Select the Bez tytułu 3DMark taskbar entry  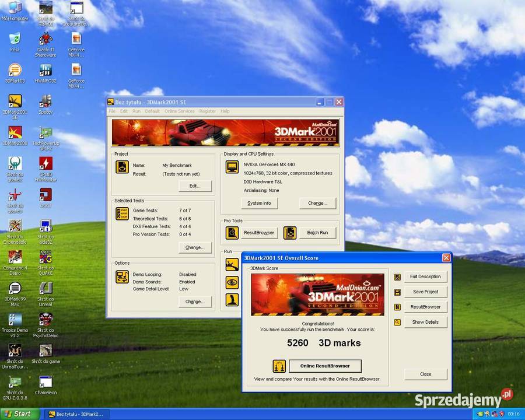[76, 414]
